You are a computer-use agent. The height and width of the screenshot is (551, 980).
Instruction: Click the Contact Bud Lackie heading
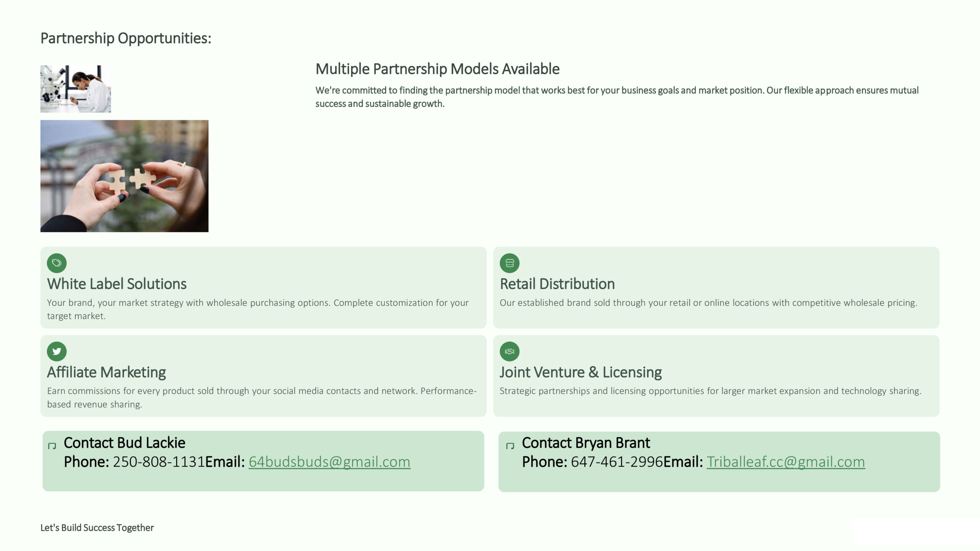(124, 443)
